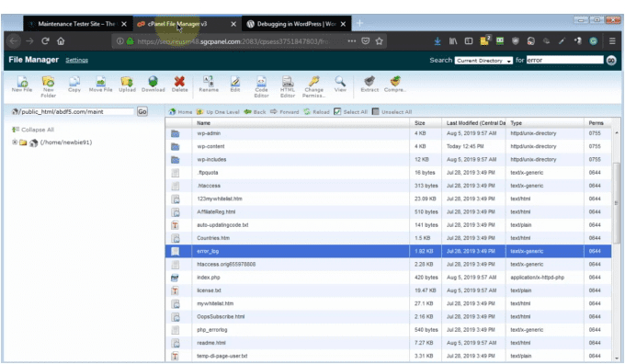Image resolution: width=625 pixels, height=364 pixels.
Task: Click Home in the navigation bar
Action: tap(180, 111)
